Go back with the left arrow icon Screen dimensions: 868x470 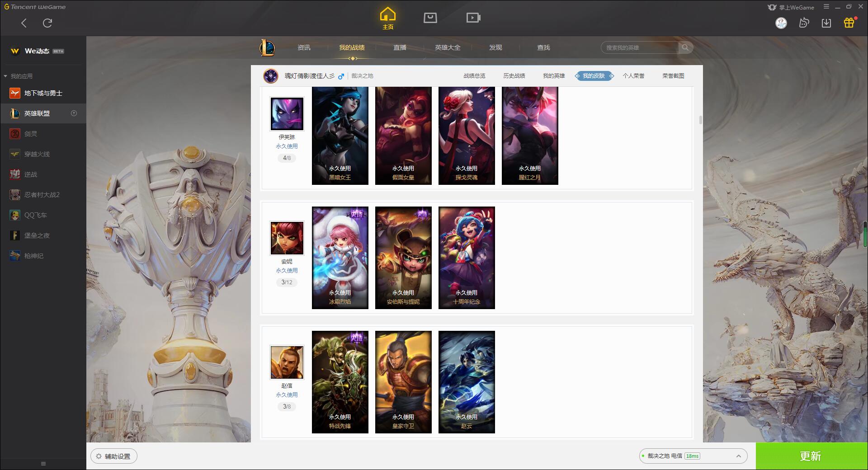[24, 23]
